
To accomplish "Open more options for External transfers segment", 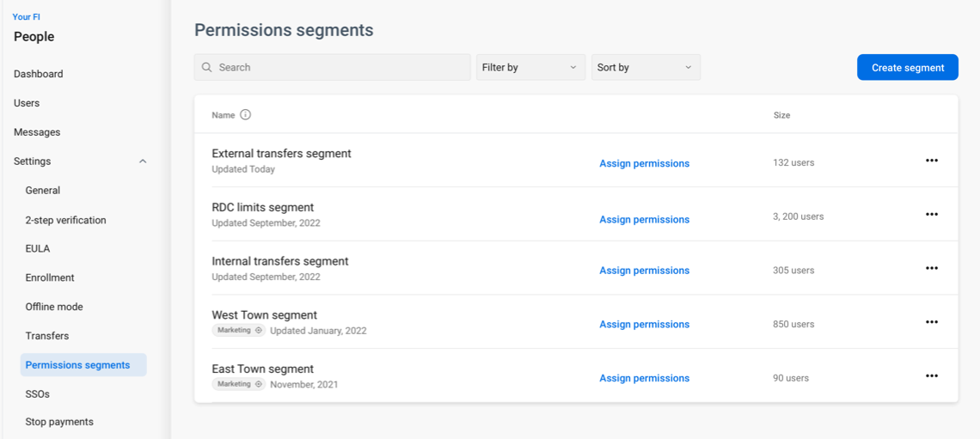I will coord(931,161).
